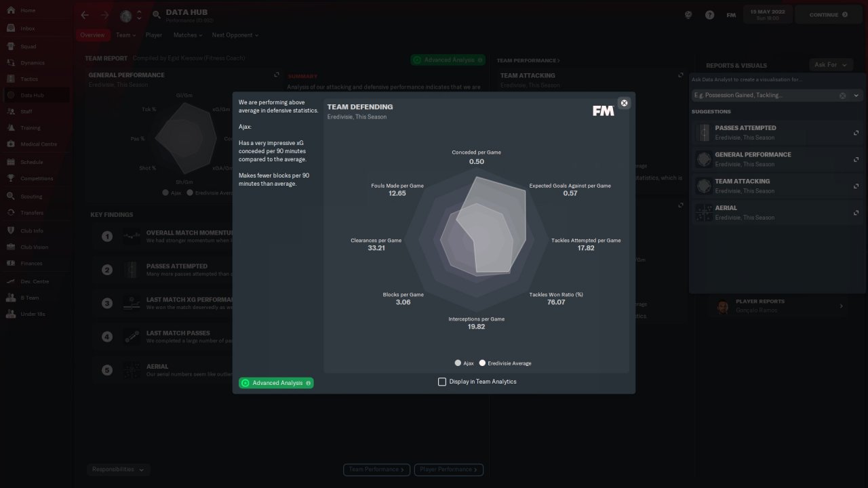Open the Team Performance header link
This screenshot has height=488, width=868.
pos(529,60)
